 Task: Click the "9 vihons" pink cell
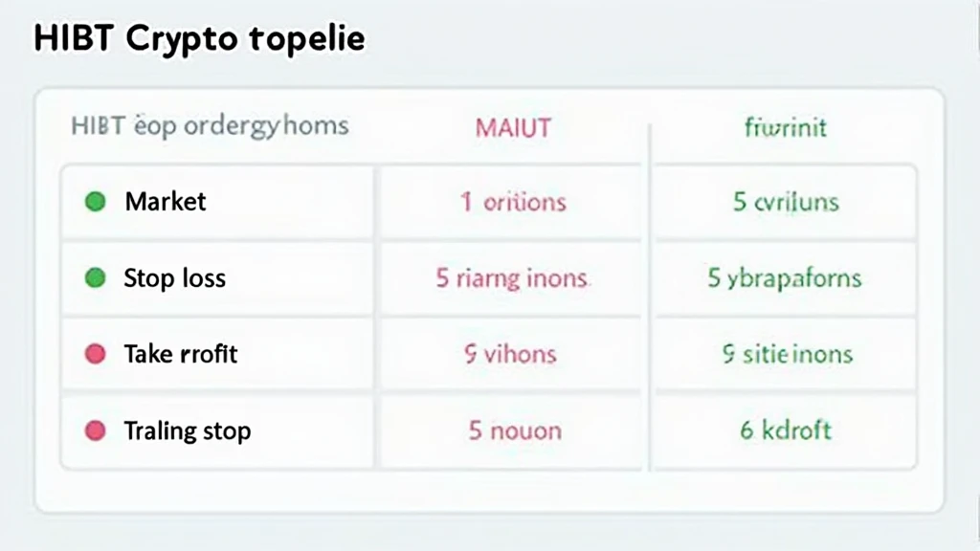[x=510, y=354]
